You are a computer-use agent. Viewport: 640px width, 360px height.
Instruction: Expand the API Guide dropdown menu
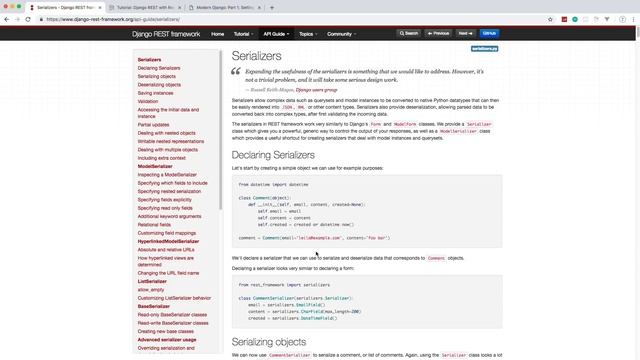pos(276,34)
